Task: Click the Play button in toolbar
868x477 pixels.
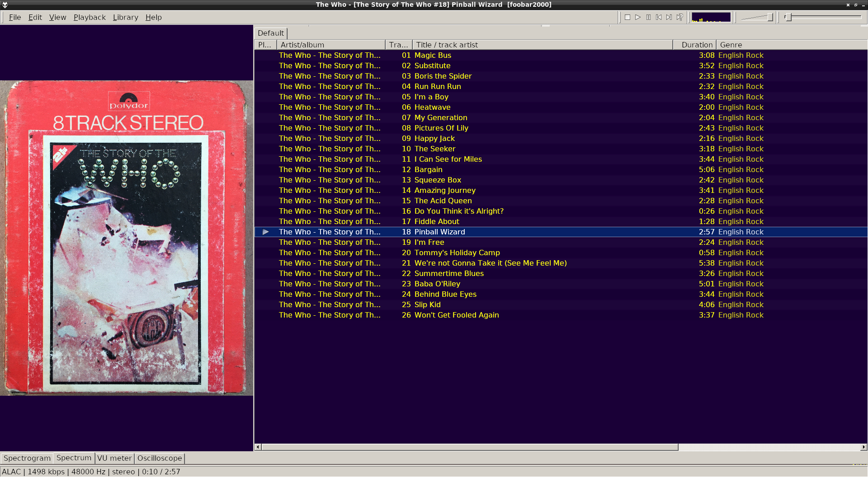Action: coord(638,17)
